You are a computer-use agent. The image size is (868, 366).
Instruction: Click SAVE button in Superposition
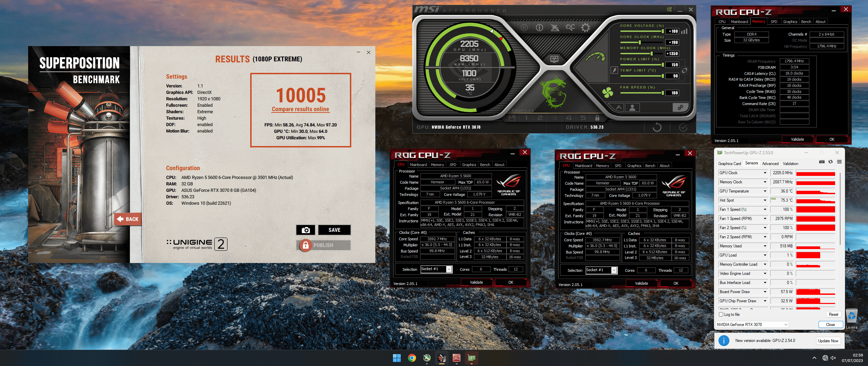point(334,230)
